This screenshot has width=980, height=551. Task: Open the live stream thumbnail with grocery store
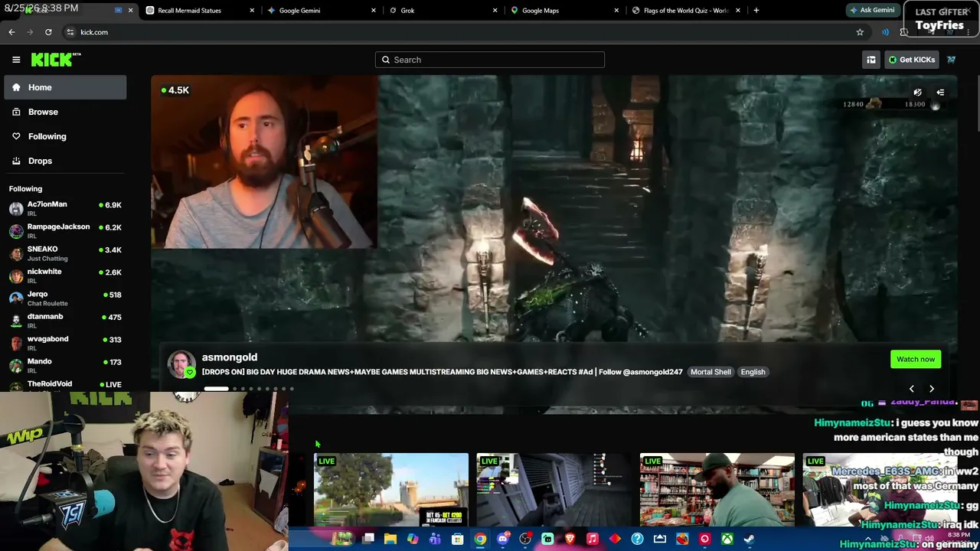click(x=717, y=490)
